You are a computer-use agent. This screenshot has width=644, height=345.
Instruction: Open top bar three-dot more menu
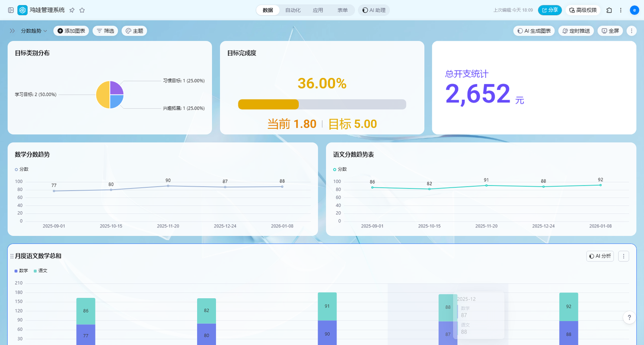click(621, 10)
